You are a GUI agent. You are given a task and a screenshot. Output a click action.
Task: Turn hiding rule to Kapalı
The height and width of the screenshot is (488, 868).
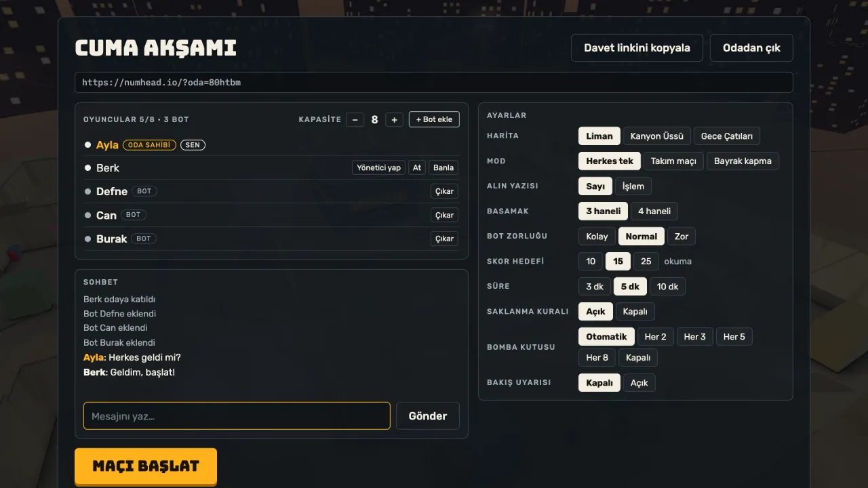tap(635, 312)
